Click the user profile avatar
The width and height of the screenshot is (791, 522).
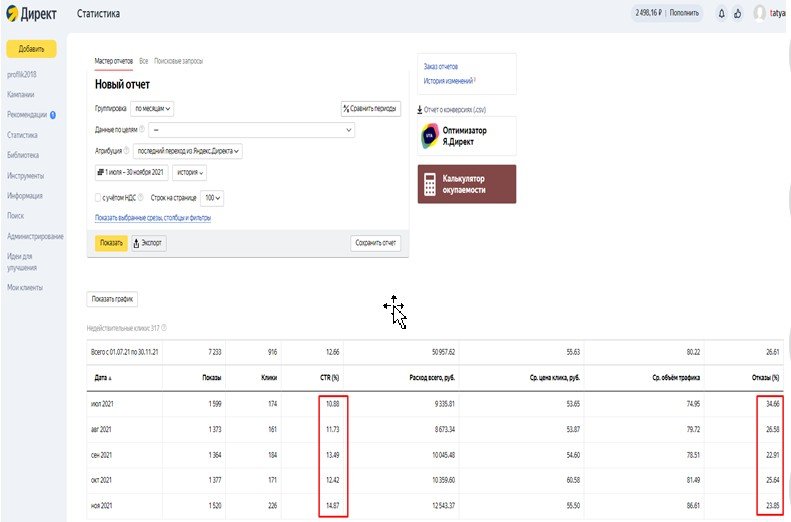[759, 14]
